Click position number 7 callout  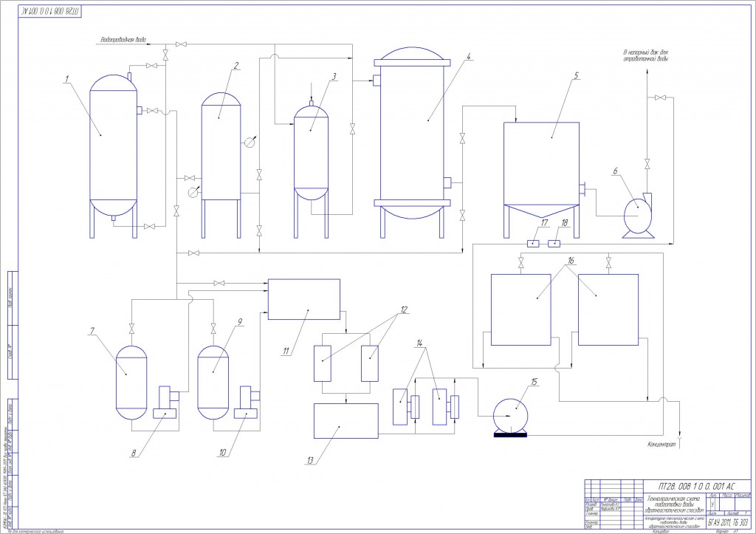[x=92, y=330]
